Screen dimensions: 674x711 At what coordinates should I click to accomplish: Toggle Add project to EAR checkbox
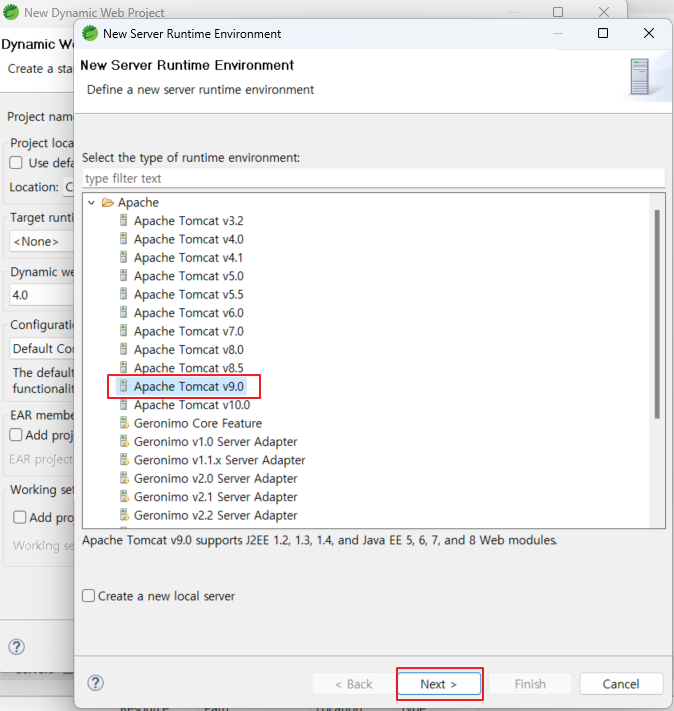(16, 434)
